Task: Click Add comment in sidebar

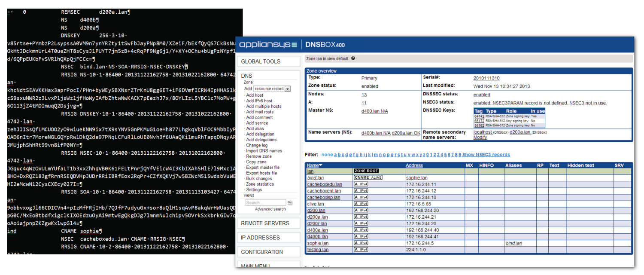Action: [259, 118]
